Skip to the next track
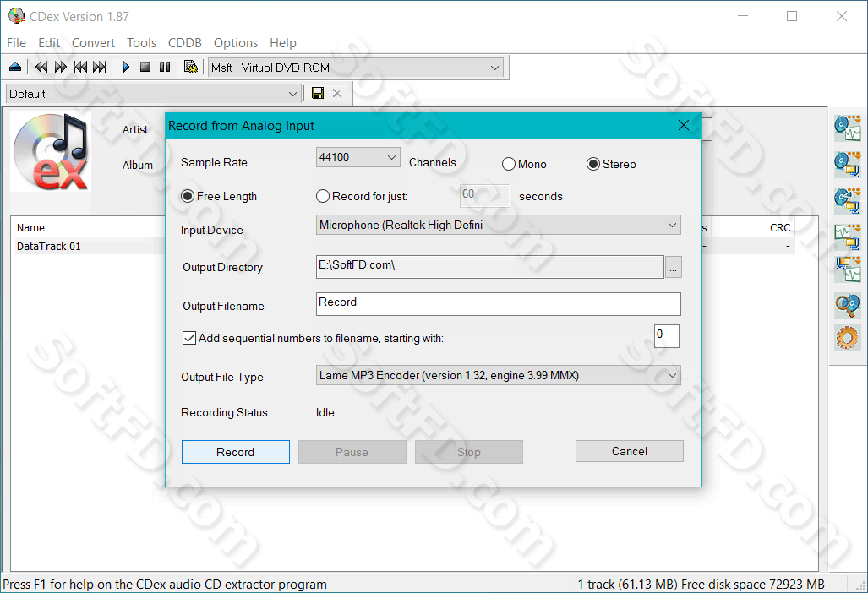The width and height of the screenshot is (868, 593). pos(101,67)
